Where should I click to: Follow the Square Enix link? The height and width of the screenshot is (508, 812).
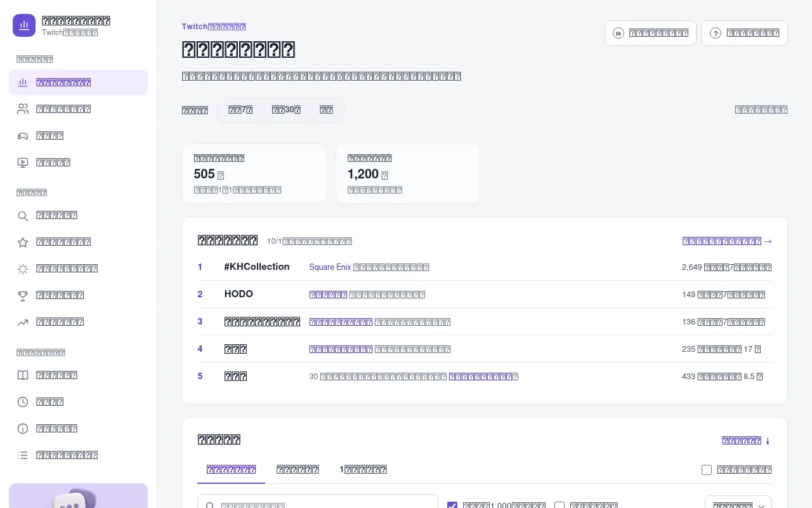tap(330, 267)
